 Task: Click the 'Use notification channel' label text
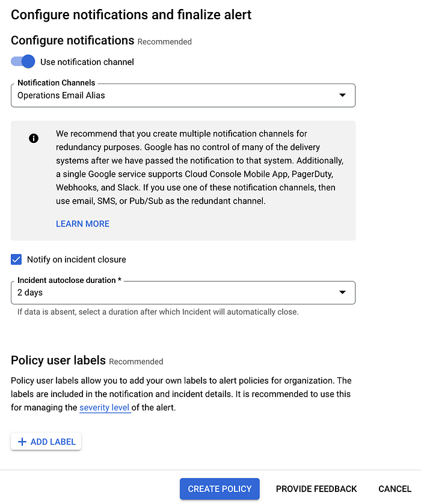click(87, 62)
